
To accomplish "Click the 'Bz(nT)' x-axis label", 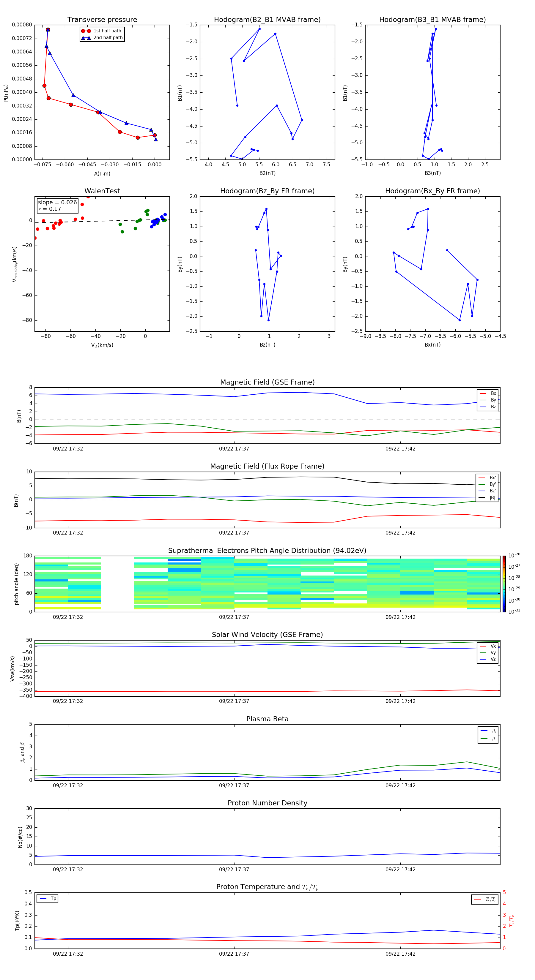I will [267, 345].
